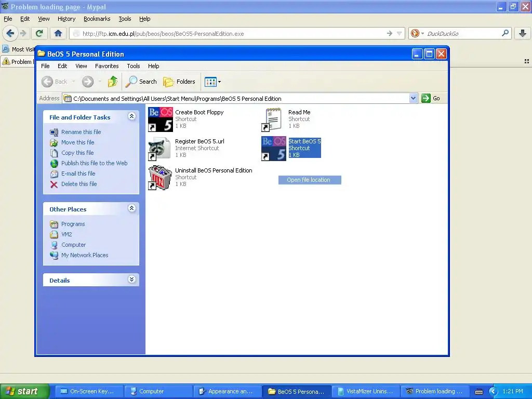The width and height of the screenshot is (532, 399).
Task: Expand the Details panel
Action: click(x=131, y=280)
